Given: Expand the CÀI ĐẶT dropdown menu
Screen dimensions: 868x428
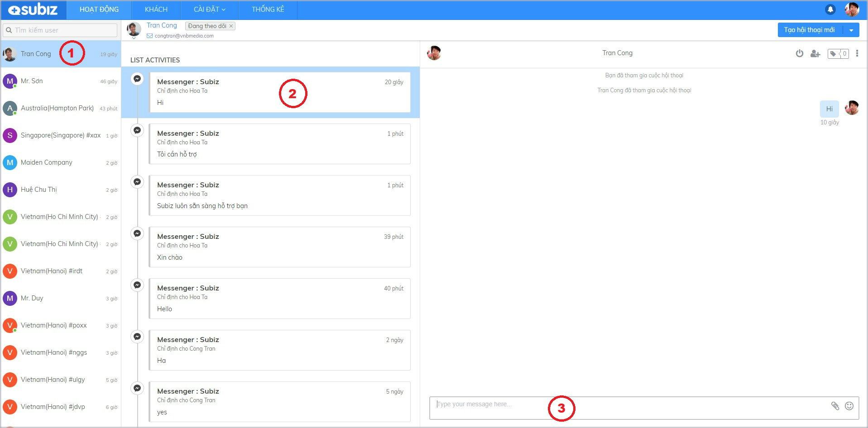Looking at the screenshot, I should point(209,10).
